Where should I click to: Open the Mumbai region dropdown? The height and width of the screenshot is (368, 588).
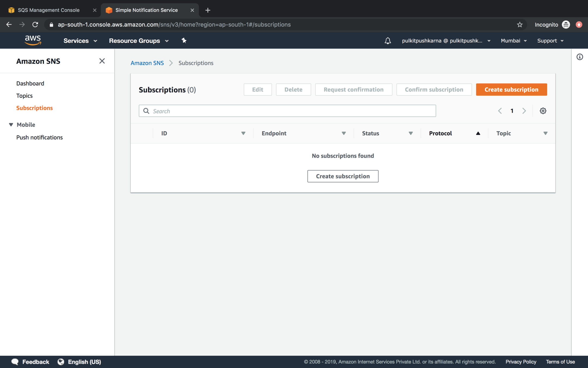click(513, 41)
